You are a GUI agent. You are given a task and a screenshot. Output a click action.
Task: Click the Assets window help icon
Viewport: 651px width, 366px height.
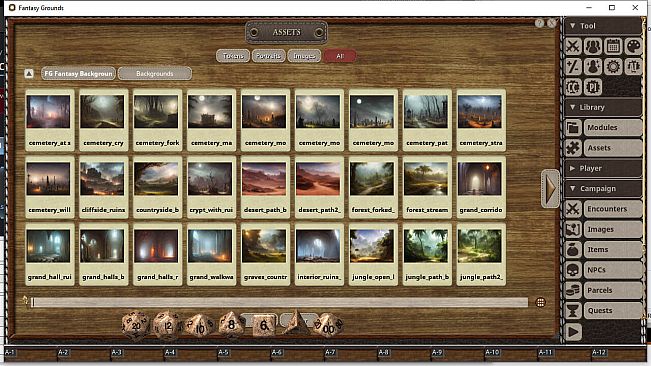coord(539,23)
